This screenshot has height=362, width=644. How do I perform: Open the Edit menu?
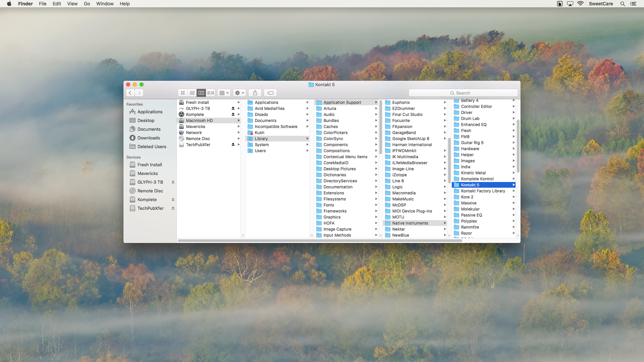(x=57, y=4)
